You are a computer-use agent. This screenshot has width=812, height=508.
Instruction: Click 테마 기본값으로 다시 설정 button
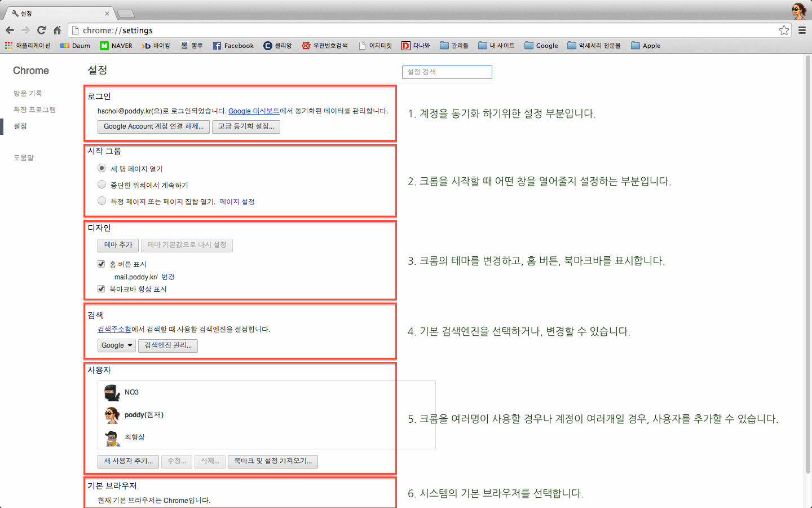(187, 245)
